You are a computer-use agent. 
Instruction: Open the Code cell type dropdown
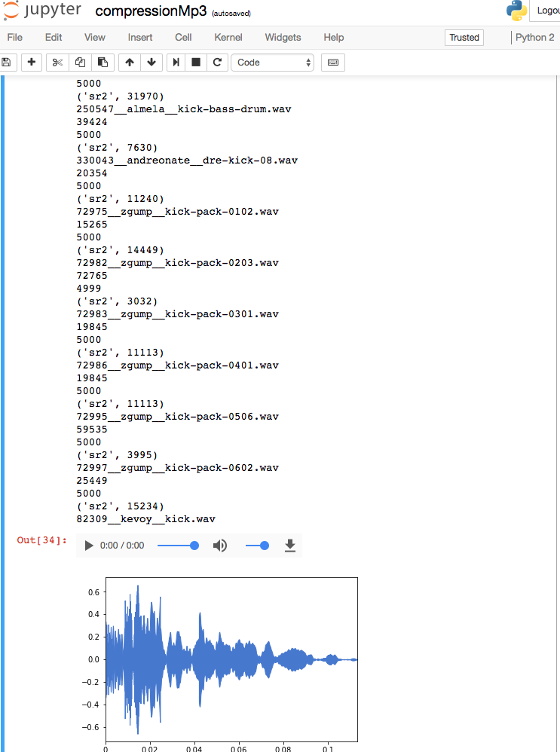click(x=273, y=63)
